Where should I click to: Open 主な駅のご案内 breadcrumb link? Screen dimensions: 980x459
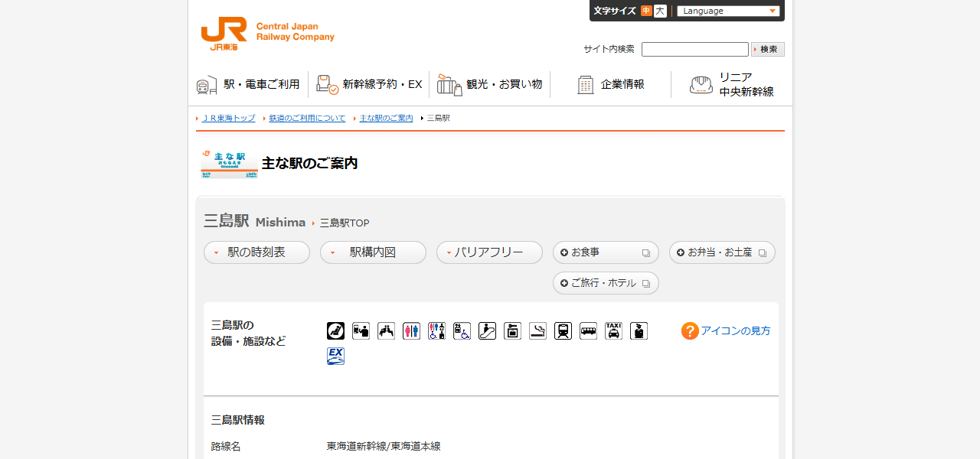[x=387, y=118]
